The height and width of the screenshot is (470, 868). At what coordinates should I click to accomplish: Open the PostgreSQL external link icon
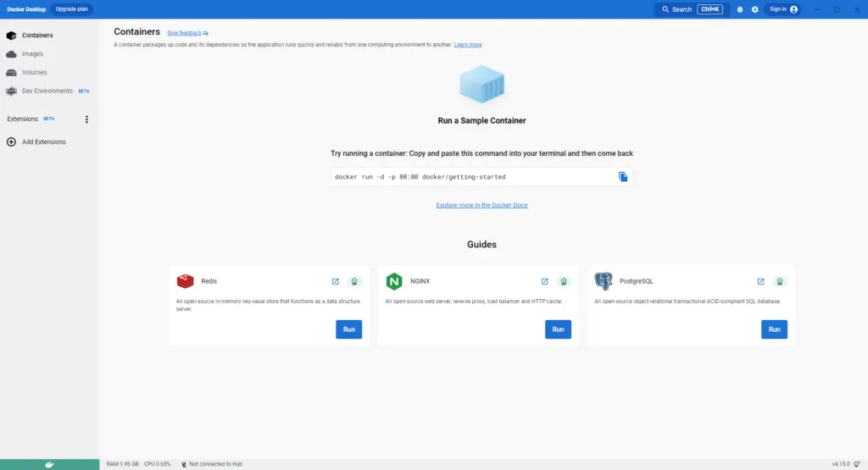[760, 281]
